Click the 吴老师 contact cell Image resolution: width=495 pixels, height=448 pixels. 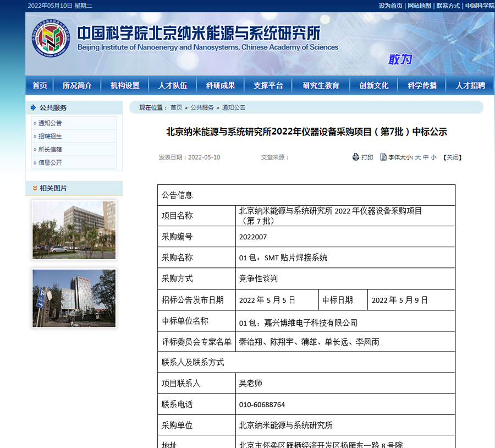tap(345, 383)
